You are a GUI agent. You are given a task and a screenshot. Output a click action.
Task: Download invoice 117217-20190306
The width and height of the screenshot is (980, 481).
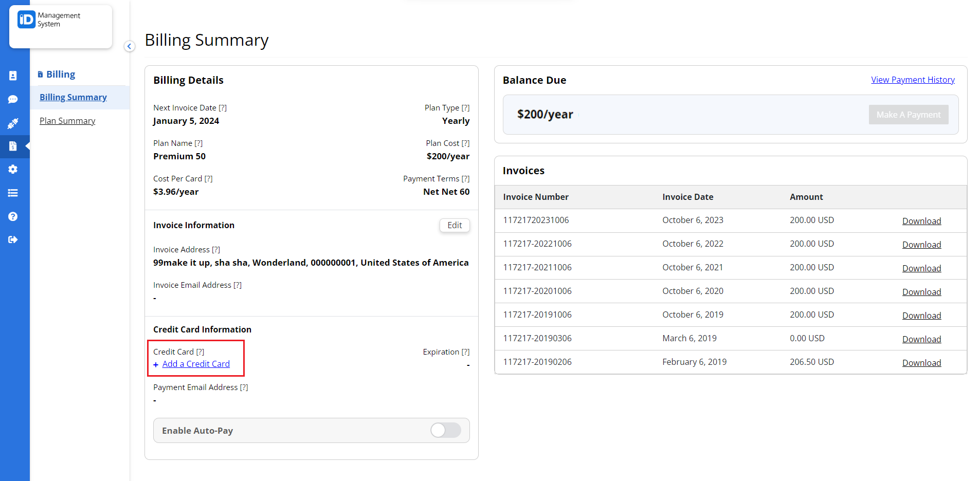coord(921,339)
